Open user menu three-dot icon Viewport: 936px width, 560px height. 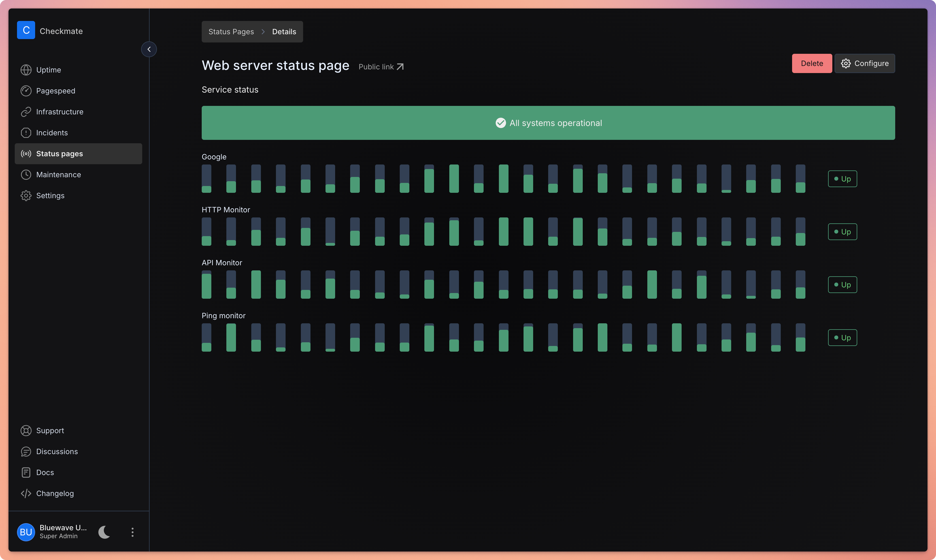(132, 532)
